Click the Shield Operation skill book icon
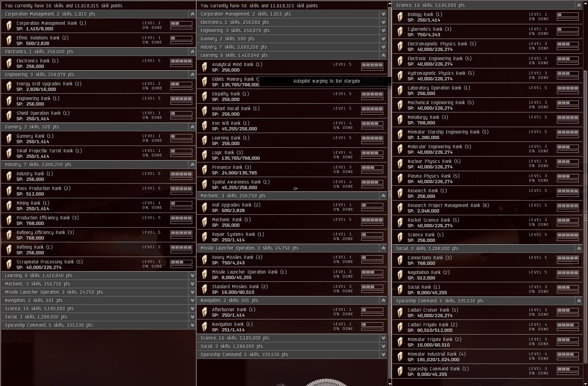This screenshot has width=588, height=386. click(9, 116)
